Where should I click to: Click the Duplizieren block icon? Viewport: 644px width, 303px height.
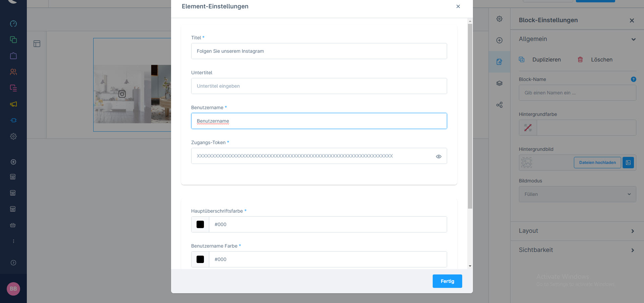(x=522, y=59)
